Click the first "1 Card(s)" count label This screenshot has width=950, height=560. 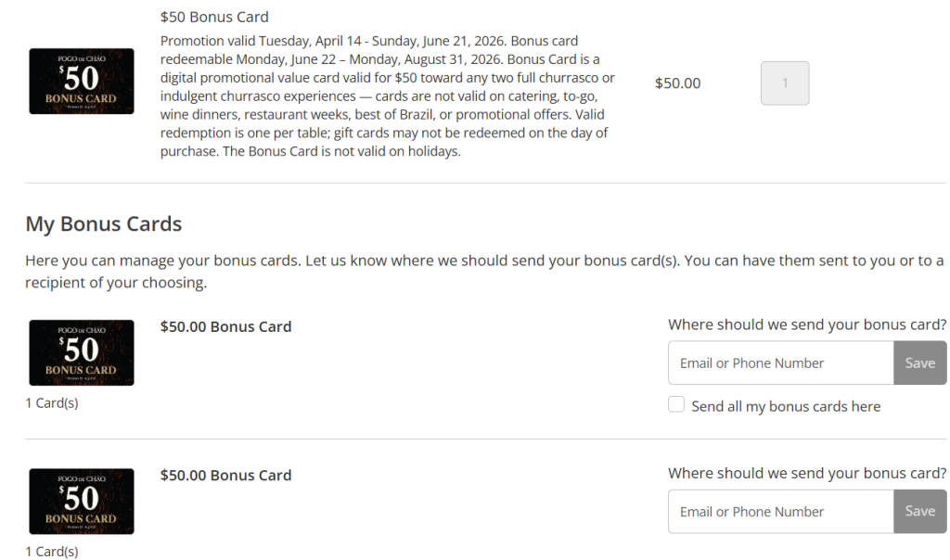[x=52, y=403]
